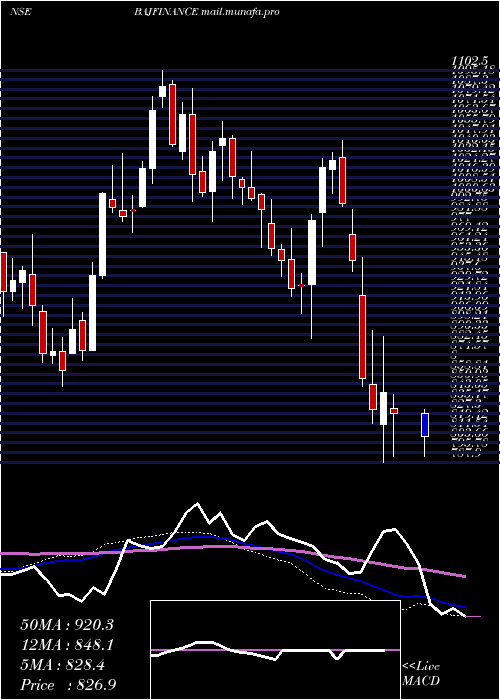This screenshot has width=500, height=700.
Task: Click inside the MACD inset chart
Action: pyautogui.click(x=275, y=650)
